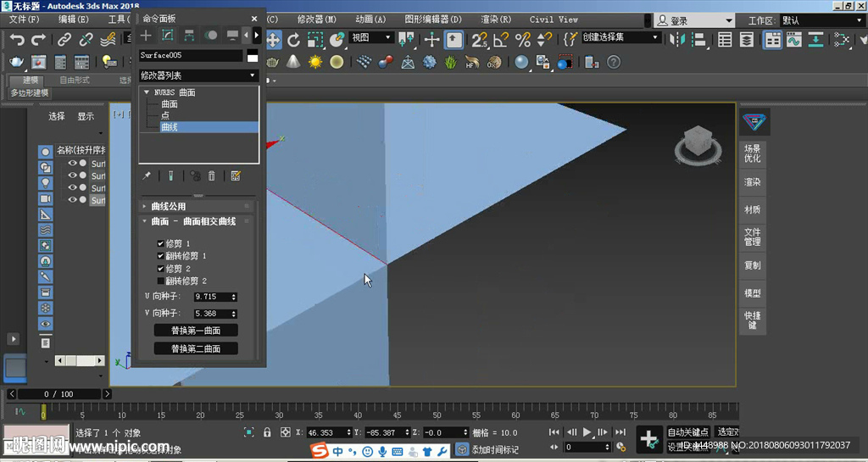Click the Surface005 object color swatch

coord(253,55)
